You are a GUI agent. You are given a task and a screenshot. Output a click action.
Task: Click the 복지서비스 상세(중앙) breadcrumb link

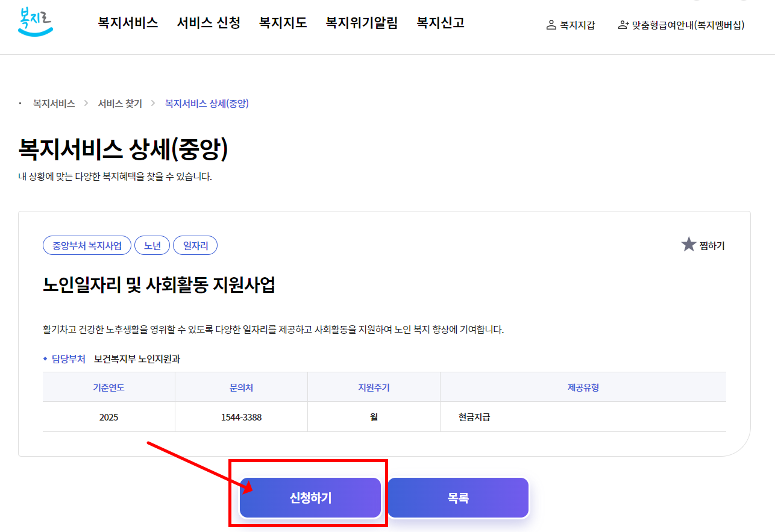pos(206,103)
